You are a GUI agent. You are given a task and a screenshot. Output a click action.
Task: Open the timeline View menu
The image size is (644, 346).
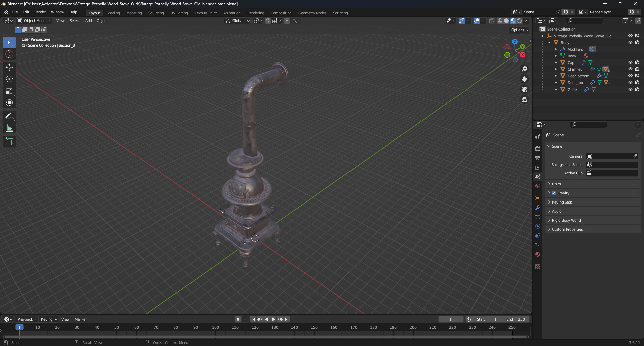65,319
